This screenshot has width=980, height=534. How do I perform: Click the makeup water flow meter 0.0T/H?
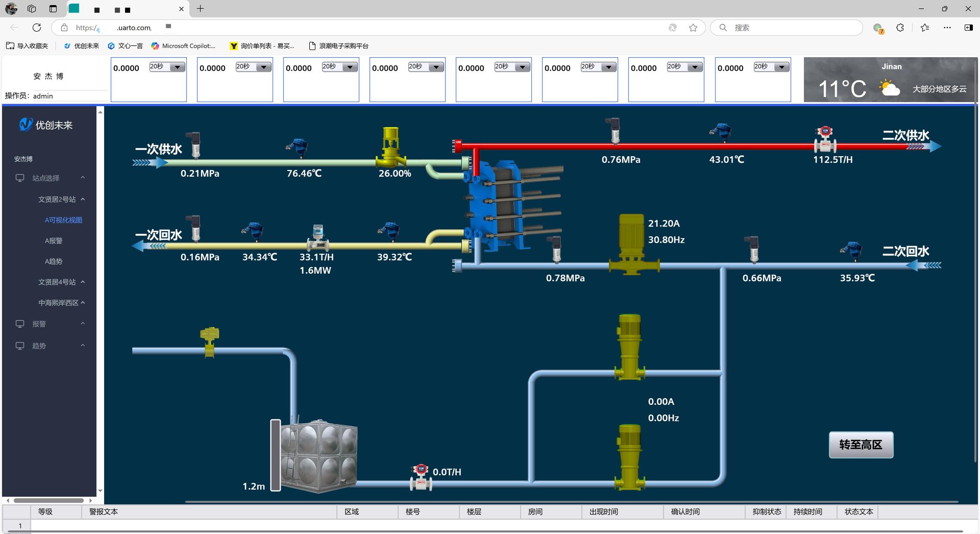(x=421, y=477)
